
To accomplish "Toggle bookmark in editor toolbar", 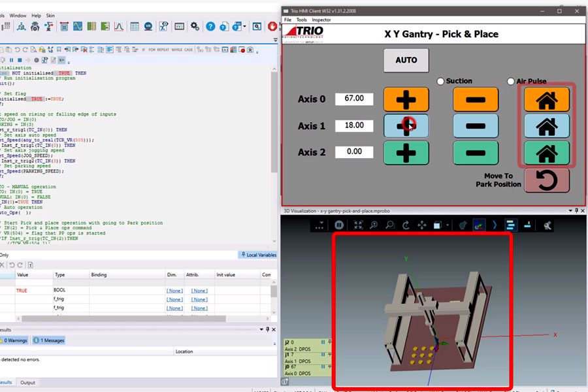I will (59, 50).
